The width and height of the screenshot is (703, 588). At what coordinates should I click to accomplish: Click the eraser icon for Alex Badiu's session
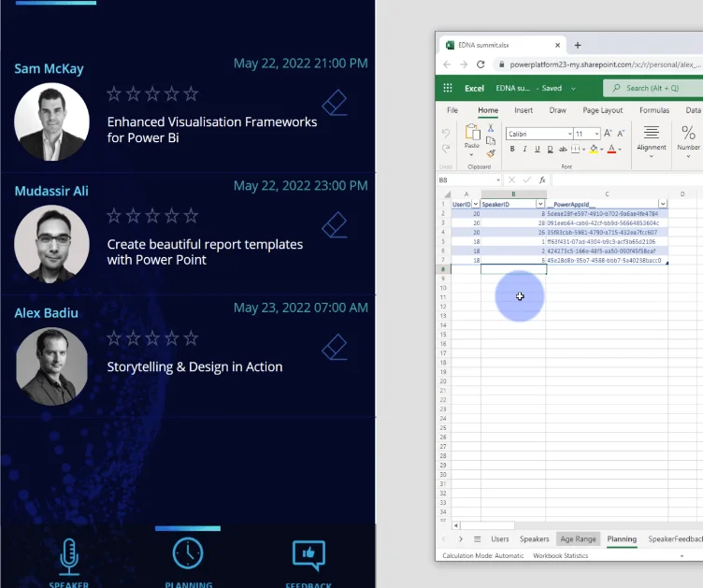pos(335,347)
